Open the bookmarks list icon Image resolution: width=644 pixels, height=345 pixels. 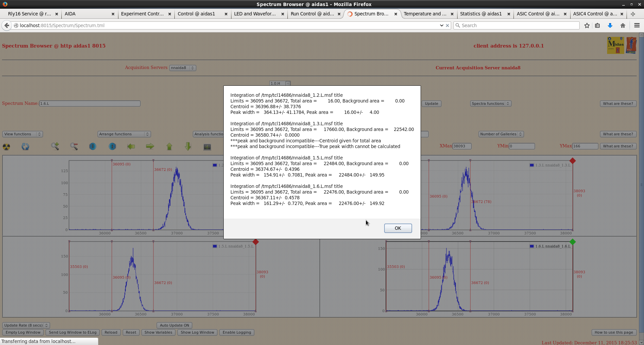click(x=597, y=25)
